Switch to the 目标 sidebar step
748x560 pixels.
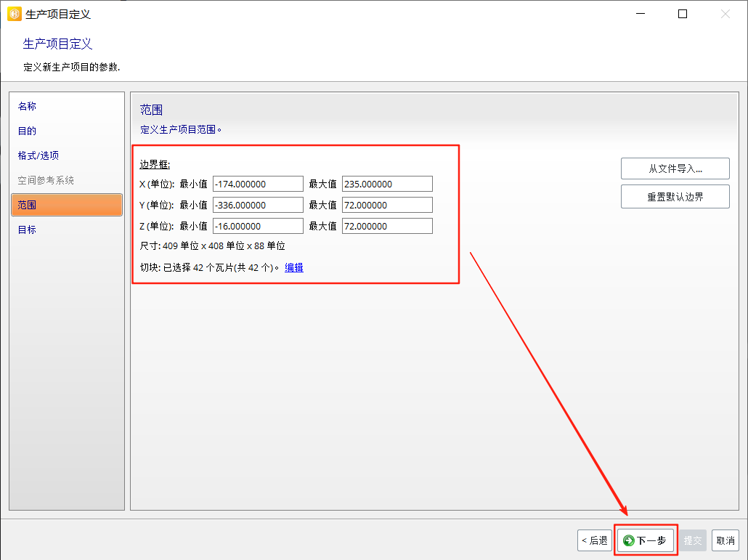coord(27,230)
